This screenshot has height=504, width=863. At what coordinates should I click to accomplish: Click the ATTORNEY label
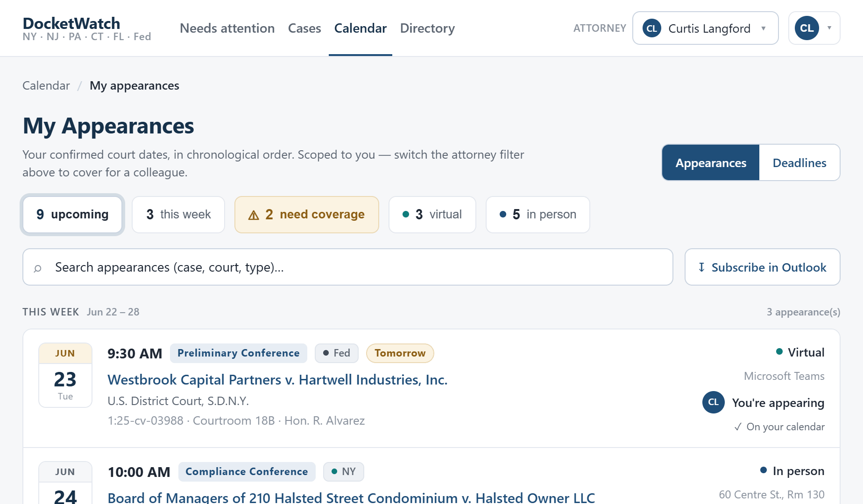pos(600,28)
